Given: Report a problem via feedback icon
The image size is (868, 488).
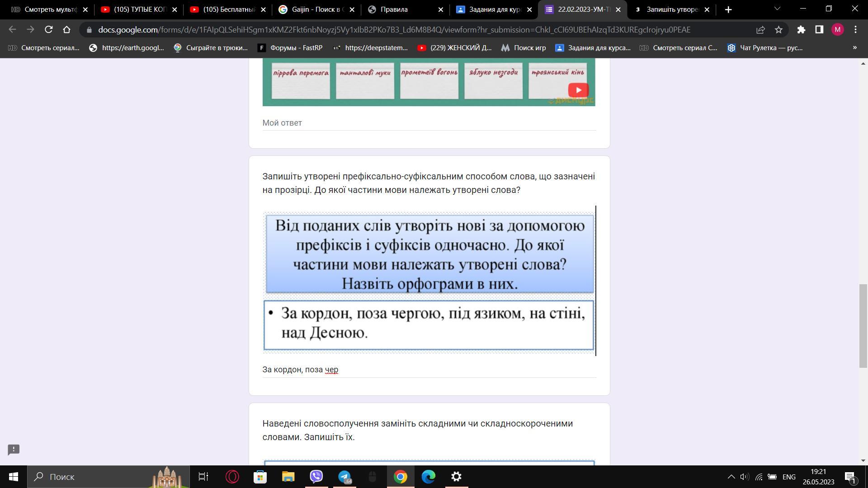Looking at the screenshot, I should (x=14, y=449).
